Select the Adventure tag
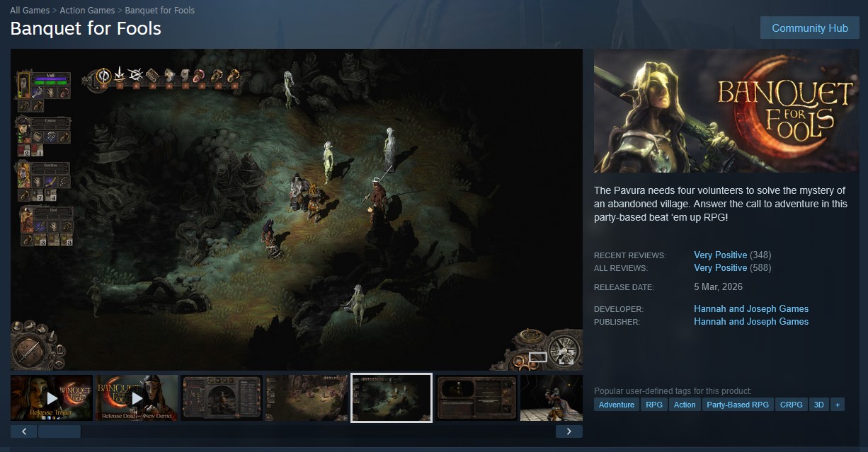The image size is (868, 452). 617,405
